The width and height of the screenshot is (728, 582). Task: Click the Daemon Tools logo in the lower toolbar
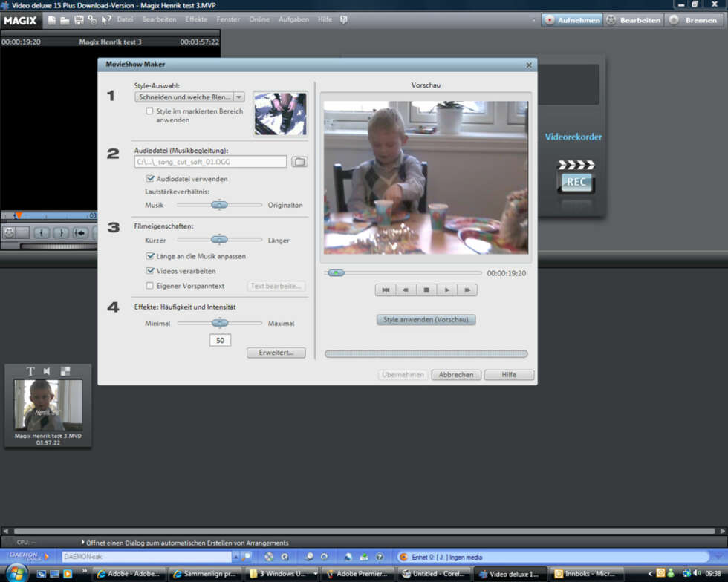click(x=28, y=557)
